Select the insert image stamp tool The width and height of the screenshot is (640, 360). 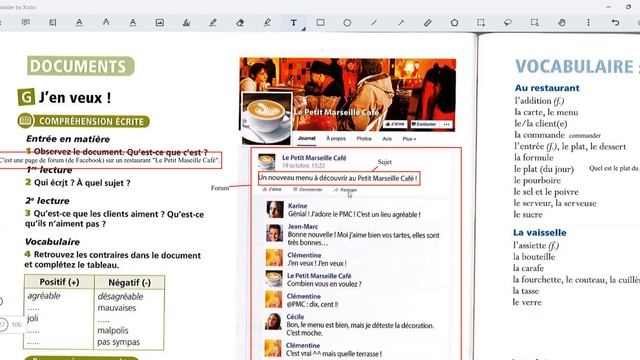coord(160,22)
